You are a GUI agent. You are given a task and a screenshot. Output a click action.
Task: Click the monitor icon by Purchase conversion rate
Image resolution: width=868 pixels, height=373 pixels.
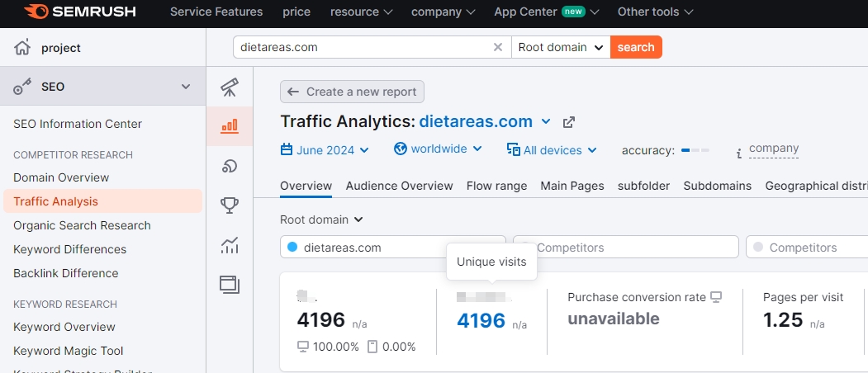[716, 297]
